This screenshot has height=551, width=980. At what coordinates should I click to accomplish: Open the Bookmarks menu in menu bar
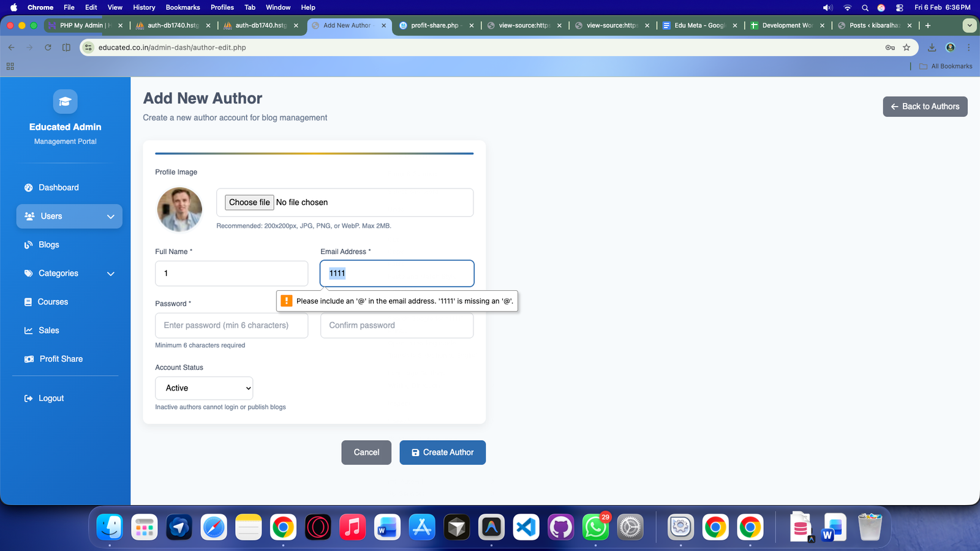coord(183,7)
